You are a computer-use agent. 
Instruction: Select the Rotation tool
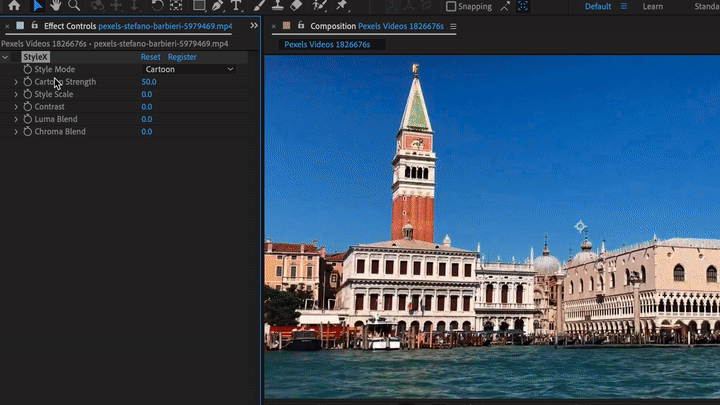(158, 6)
